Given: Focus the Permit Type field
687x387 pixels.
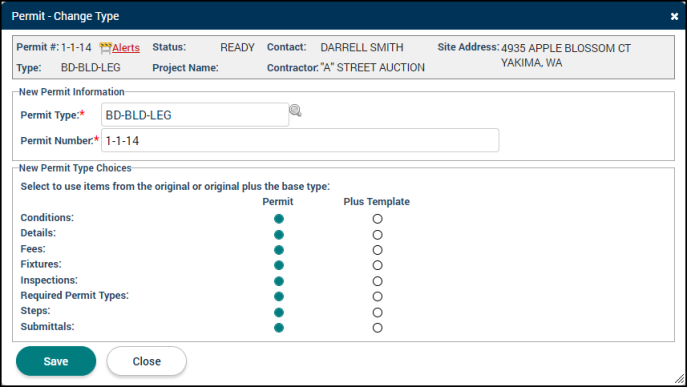Looking at the screenshot, I should [195, 115].
